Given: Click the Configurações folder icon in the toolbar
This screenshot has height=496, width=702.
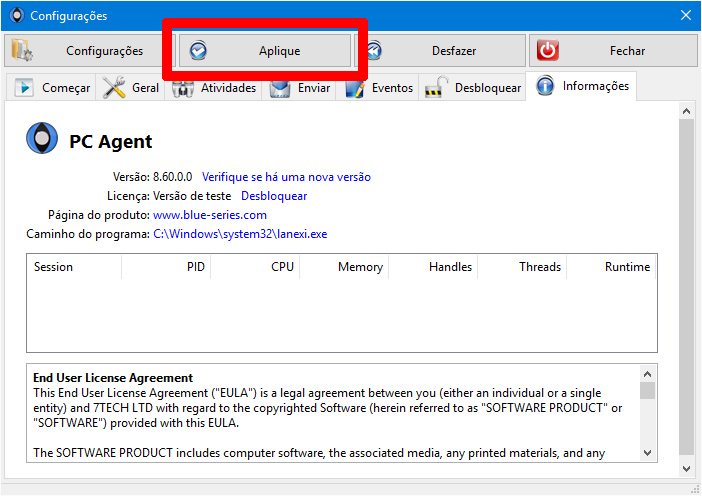Looking at the screenshot, I should (x=21, y=50).
